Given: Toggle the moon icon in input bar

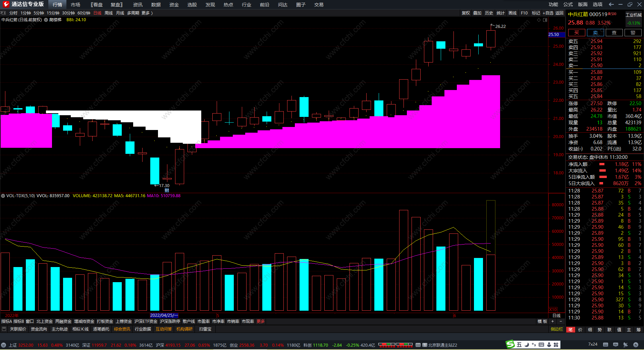Looking at the screenshot, I should click(527, 345).
